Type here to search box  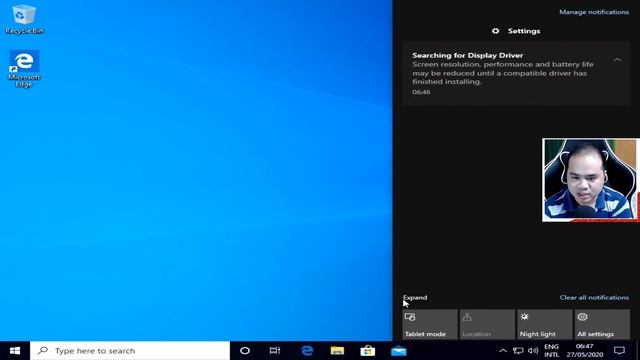(x=130, y=351)
